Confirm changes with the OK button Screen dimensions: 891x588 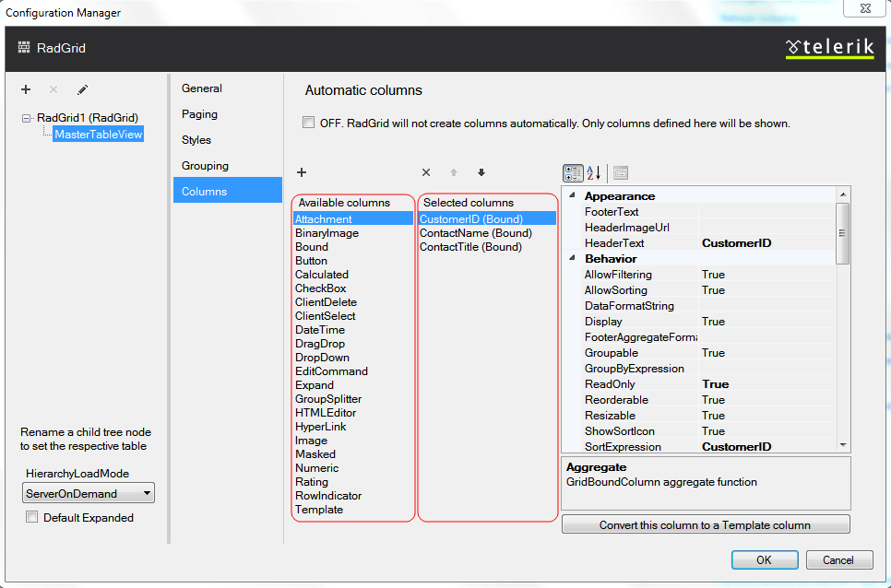point(765,559)
